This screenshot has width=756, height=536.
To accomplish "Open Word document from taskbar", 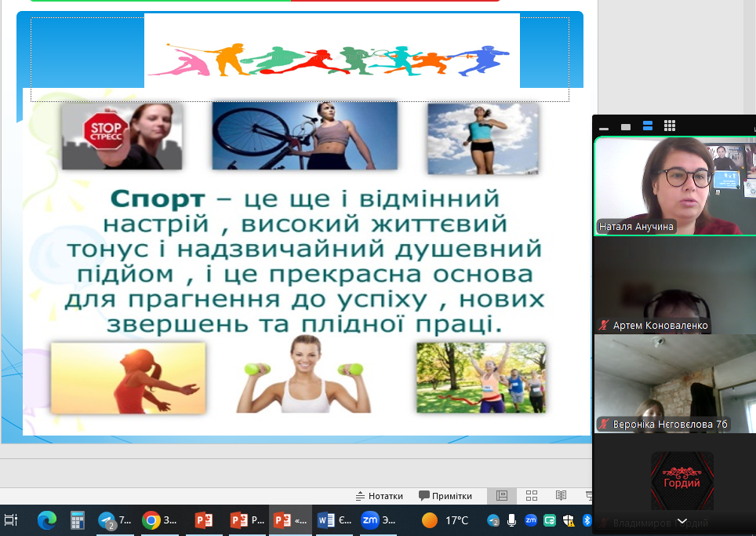I will pyautogui.click(x=334, y=520).
